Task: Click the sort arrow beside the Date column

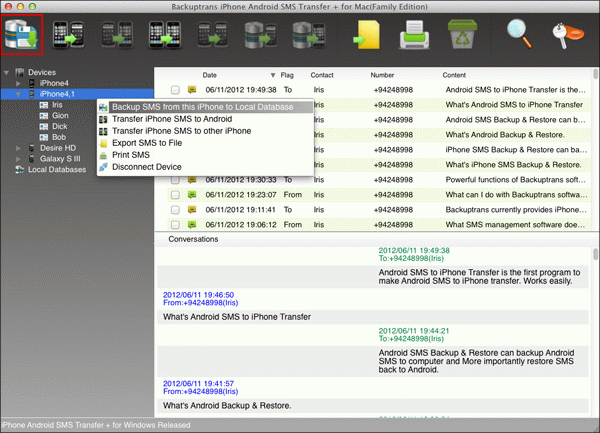Action: [x=273, y=75]
